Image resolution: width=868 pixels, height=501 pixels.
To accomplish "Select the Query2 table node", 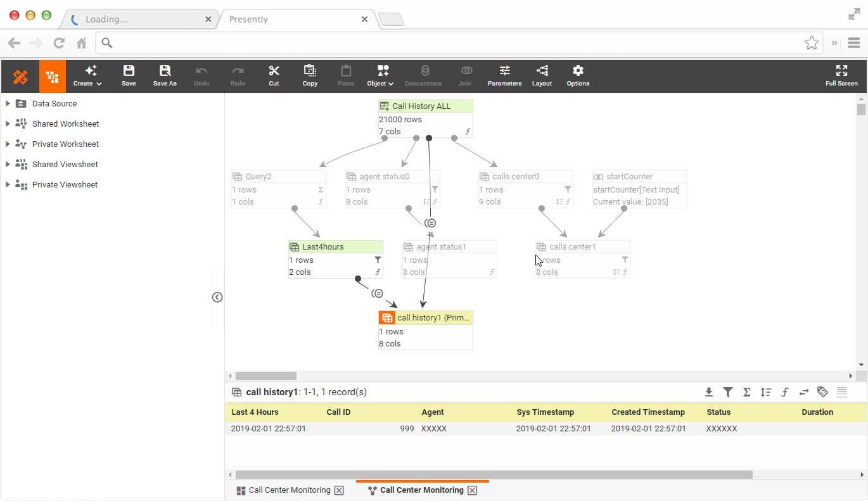I will 279,189.
